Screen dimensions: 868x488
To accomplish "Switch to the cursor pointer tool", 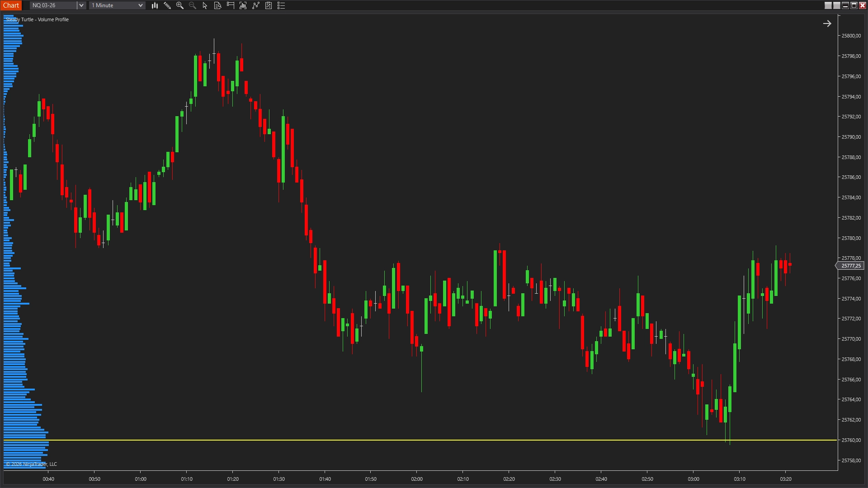I will pos(204,5).
